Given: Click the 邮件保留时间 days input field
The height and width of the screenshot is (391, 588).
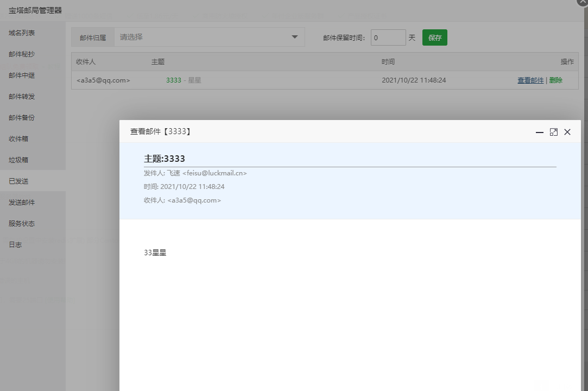Looking at the screenshot, I should 388,37.
